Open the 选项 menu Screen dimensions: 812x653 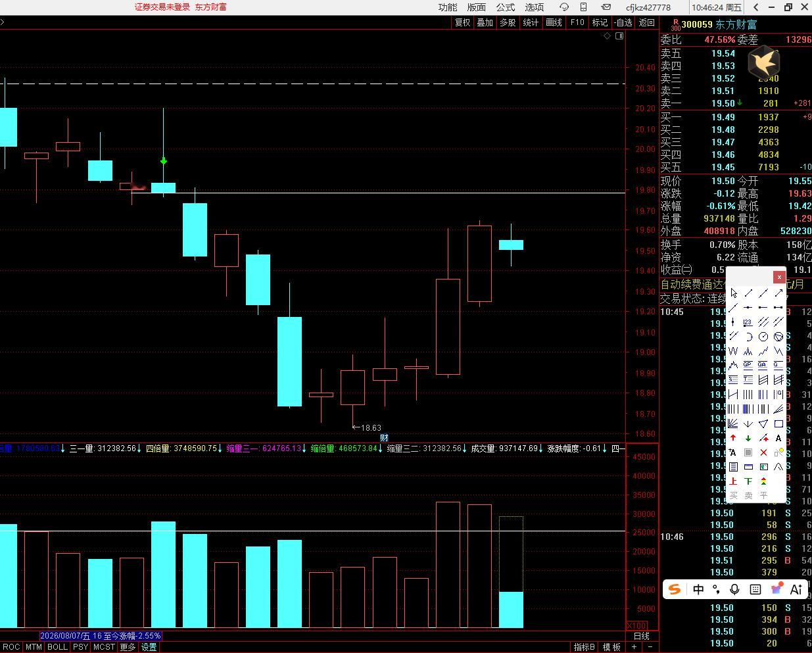click(535, 7)
